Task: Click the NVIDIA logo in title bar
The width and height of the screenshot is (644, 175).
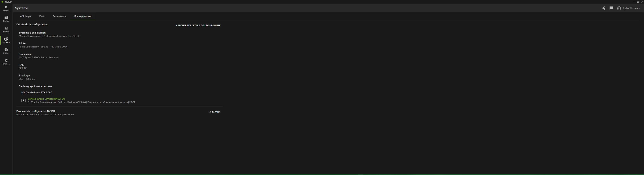Action: point(2,2)
